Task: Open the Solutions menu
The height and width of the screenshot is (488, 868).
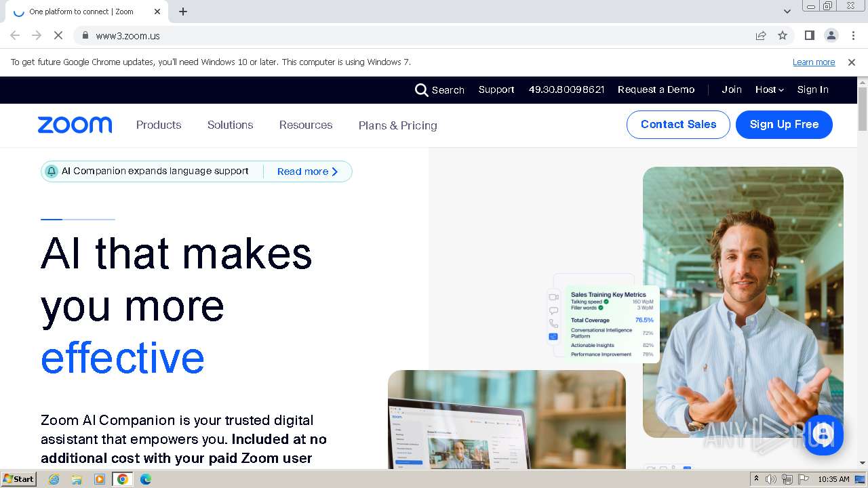Action: click(230, 125)
